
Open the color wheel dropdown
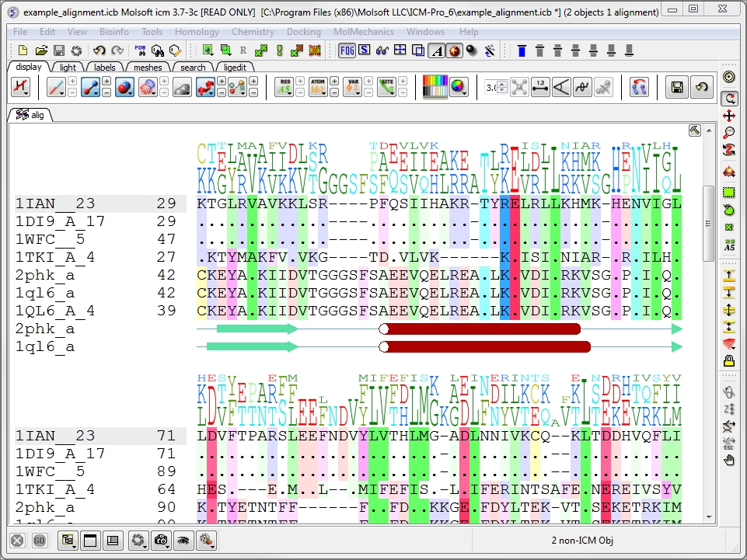pos(459,87)
